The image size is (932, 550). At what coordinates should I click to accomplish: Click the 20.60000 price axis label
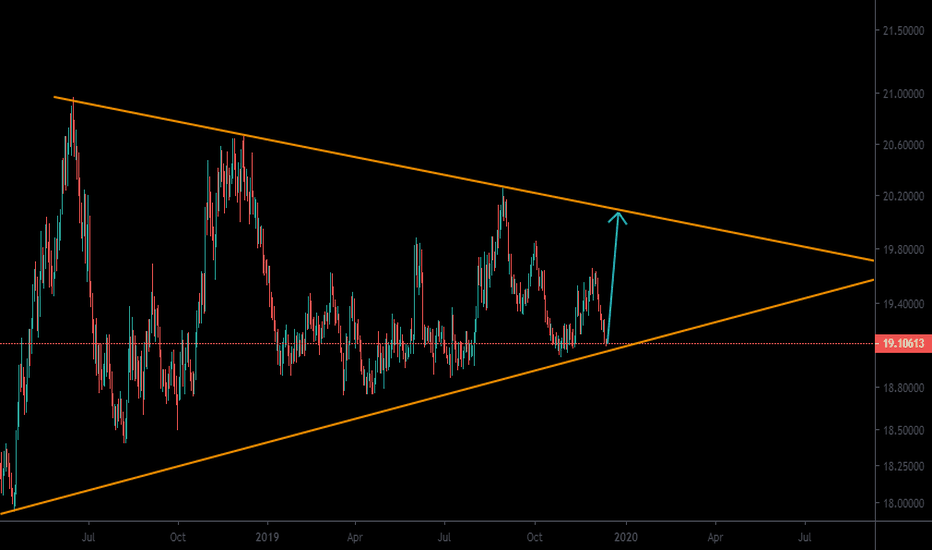click(x=903, y=145)
